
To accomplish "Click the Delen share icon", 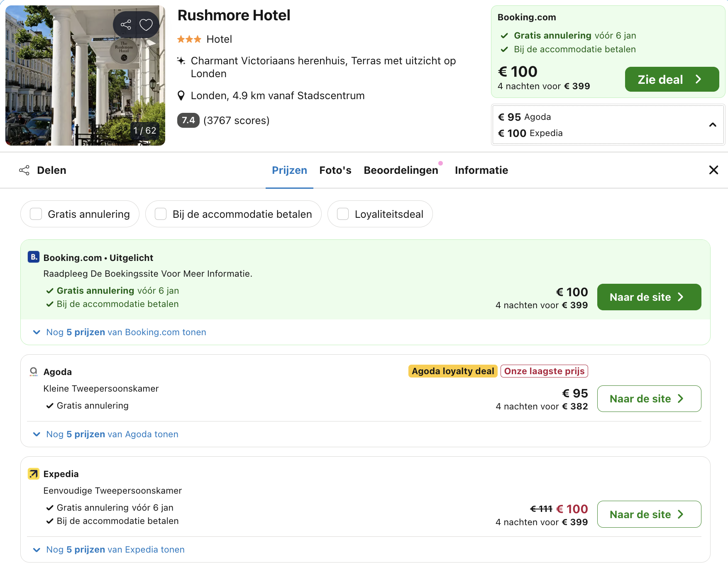I will coord(24,170).
